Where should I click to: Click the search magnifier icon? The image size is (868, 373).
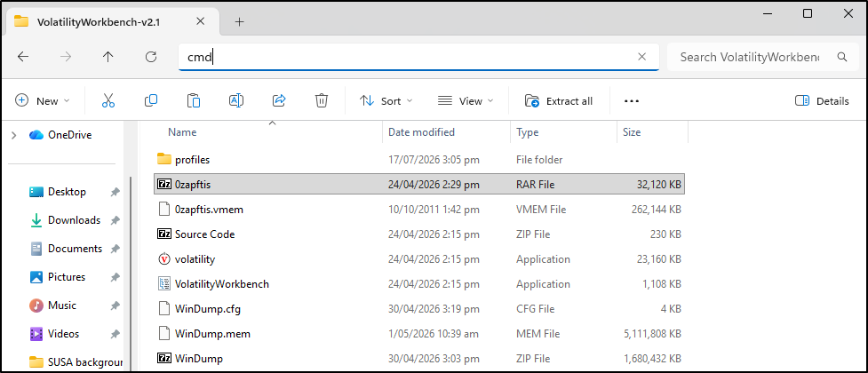tap(842, 57)
